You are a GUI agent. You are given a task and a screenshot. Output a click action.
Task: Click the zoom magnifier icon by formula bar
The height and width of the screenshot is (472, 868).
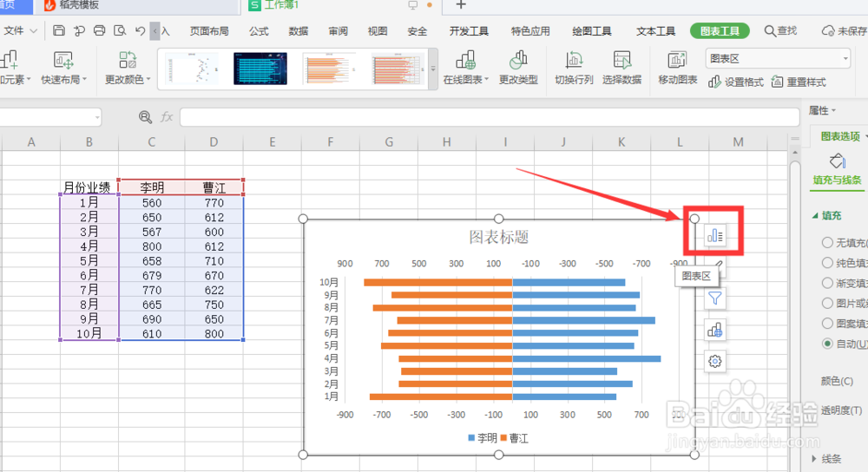(145, 117)
